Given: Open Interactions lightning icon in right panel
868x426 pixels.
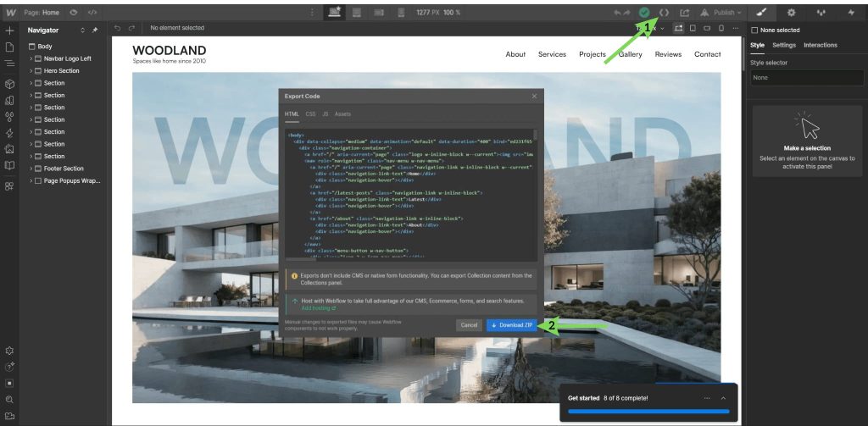Looking at the screenshot, I should [851, 12].
